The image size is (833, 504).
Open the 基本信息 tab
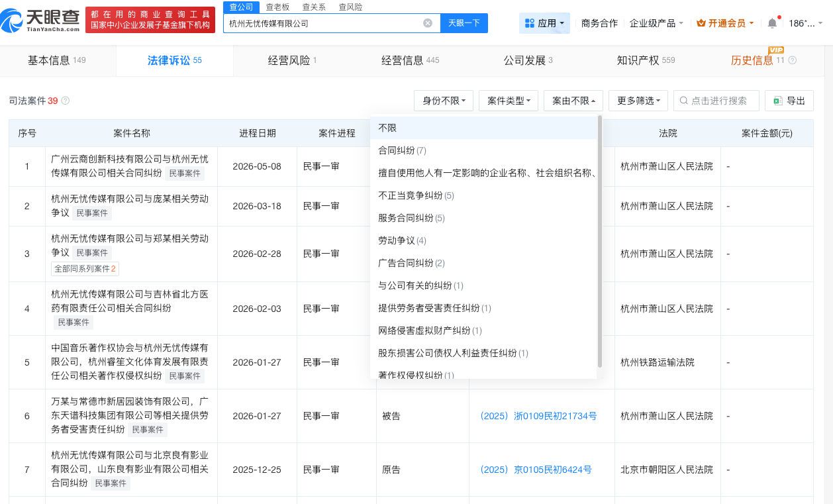point(57,60)
